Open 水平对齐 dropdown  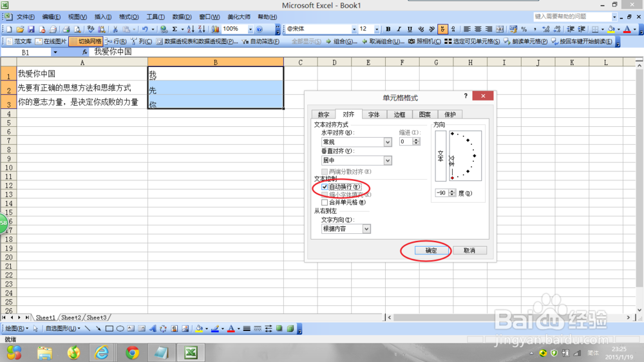[x=387, y=142]
